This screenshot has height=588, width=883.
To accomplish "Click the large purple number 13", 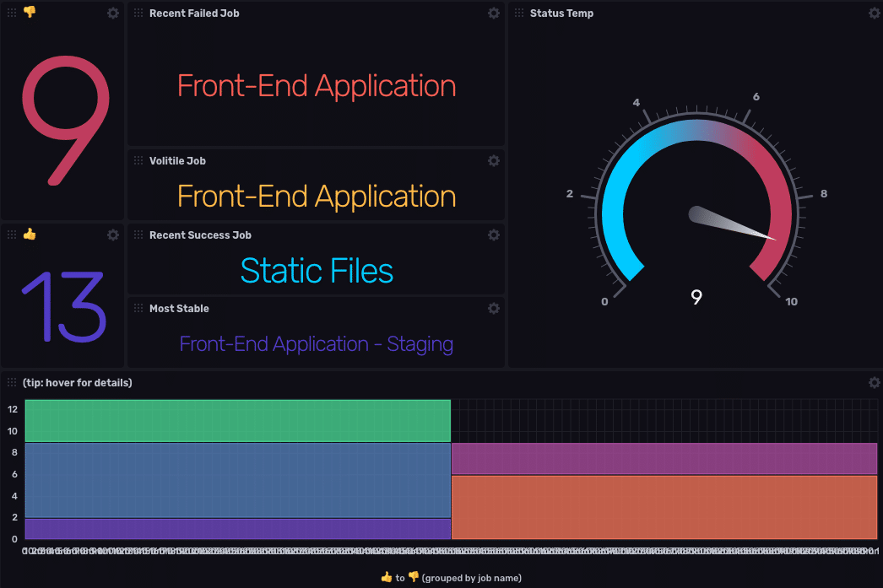I will pyautogui.click(x=63, y=307).
